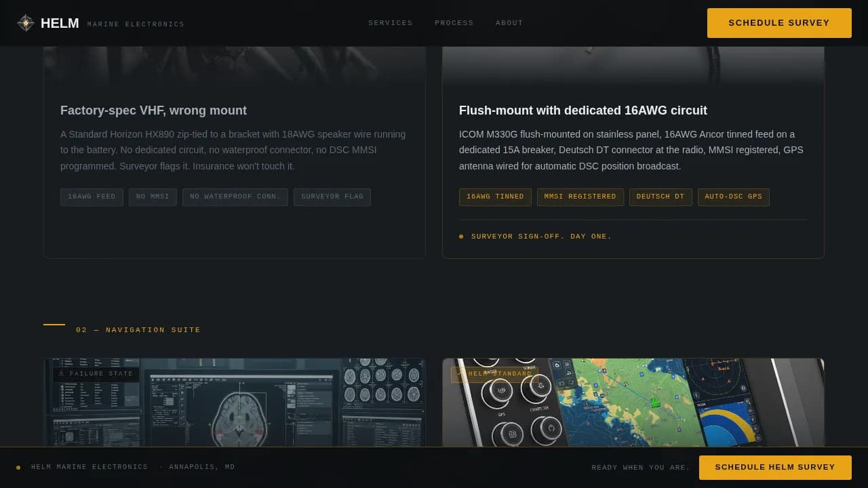Click the Schedule Helm Survey footer button
868x488 pixels.
(775, 468)
